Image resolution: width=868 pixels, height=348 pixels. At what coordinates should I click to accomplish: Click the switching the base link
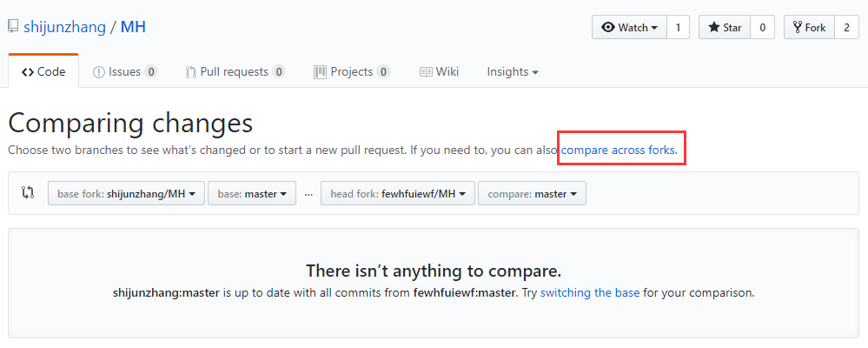(590, 292)
